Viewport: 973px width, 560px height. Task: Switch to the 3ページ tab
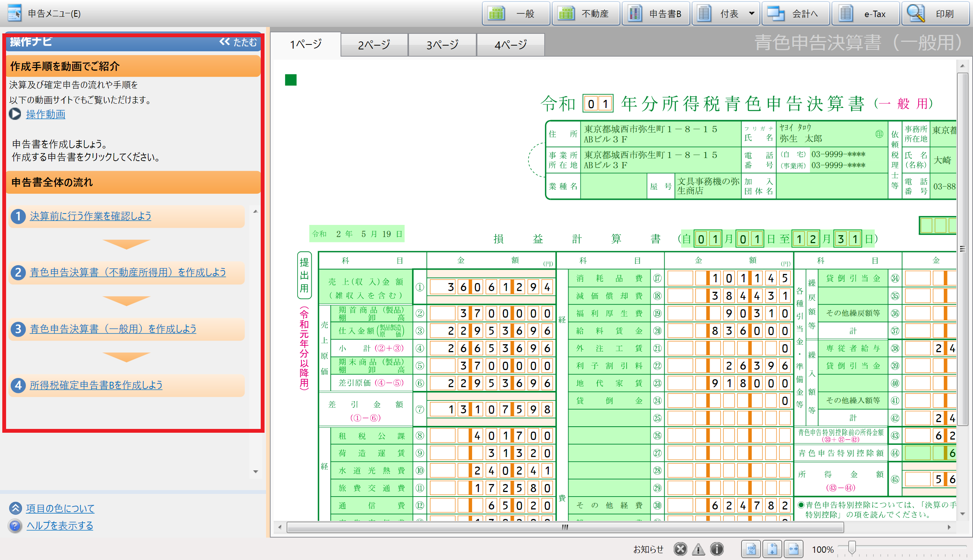(x=442, y=45)
